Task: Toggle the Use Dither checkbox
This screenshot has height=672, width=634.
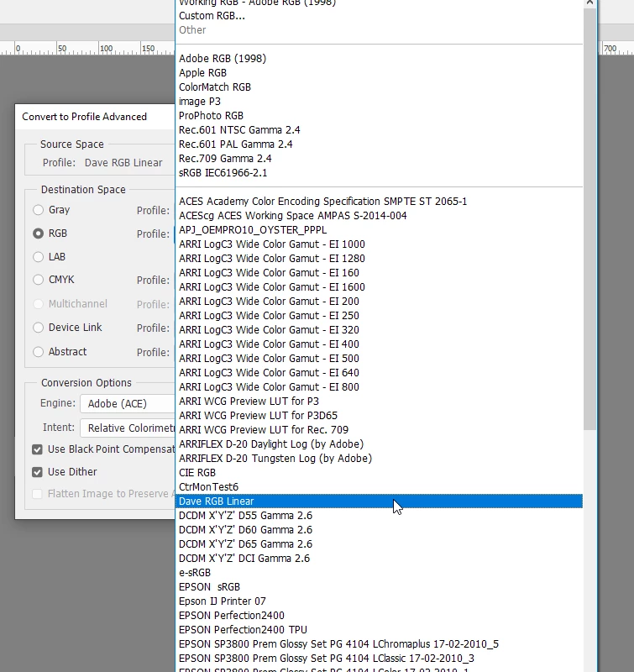Action: point(37,472)
